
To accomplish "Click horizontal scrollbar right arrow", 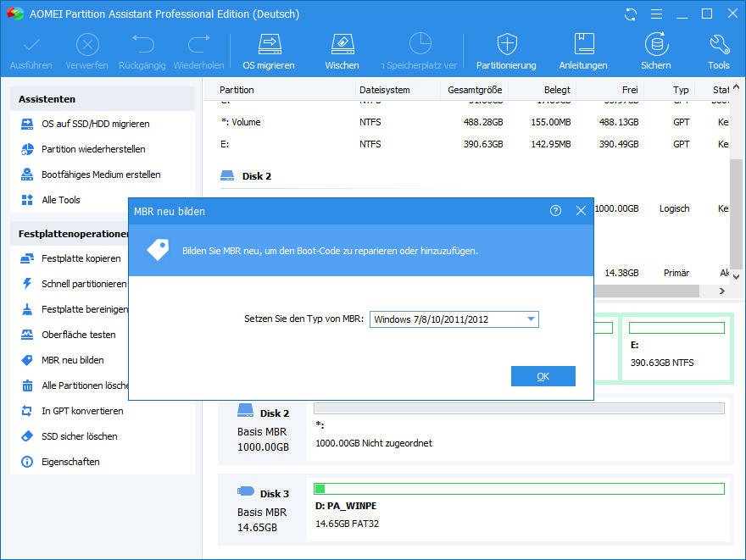I will (x=722, y=291).
